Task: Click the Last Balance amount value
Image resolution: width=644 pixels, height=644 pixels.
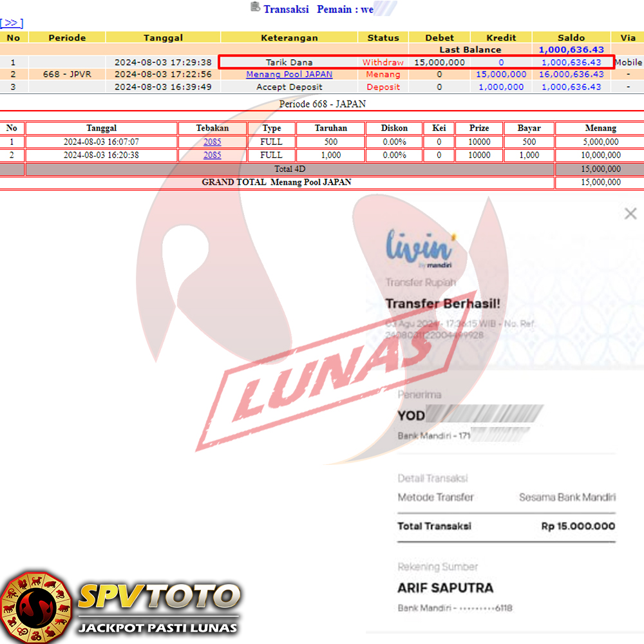Action: pyautogui.click(x=571, y=50)
